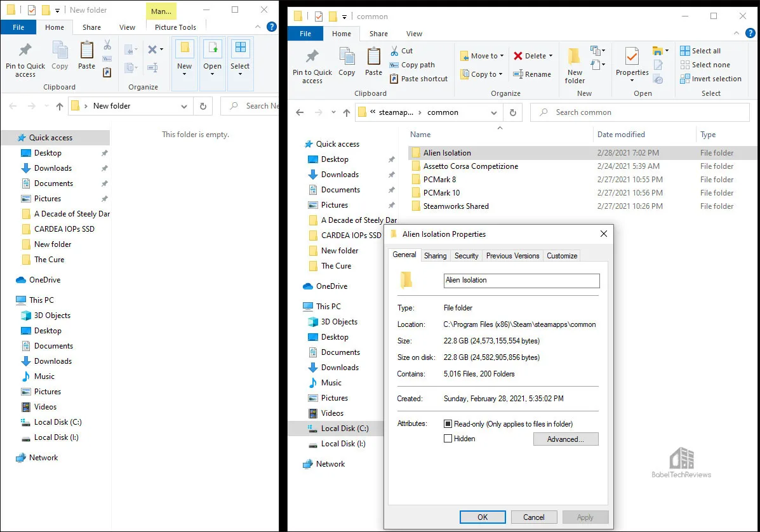Screen dimensions: 760x532
Task: Switch to Sharing tab in Properties dialog
Action: coord(436,256)
